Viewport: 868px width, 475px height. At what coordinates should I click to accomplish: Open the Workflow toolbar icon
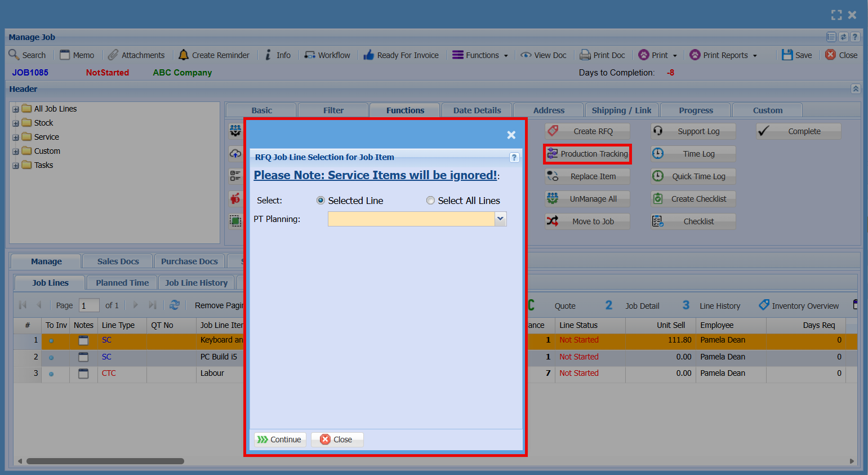point(310,55)
